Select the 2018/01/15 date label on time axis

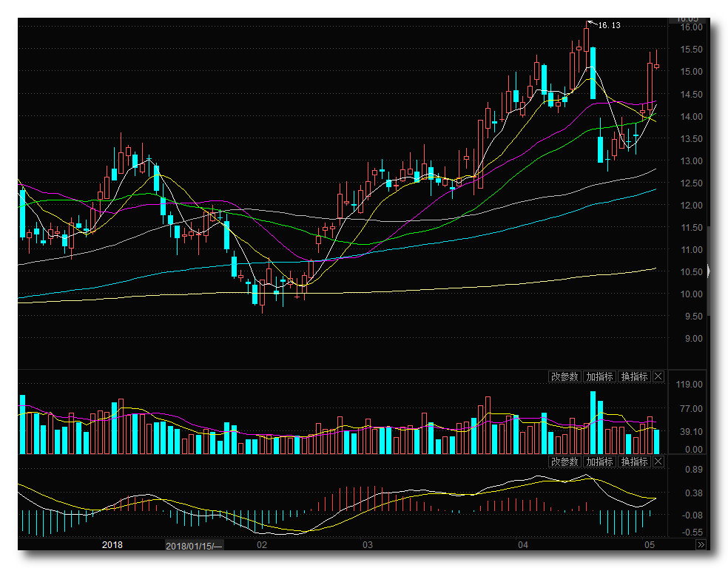[x=194, y=546]
